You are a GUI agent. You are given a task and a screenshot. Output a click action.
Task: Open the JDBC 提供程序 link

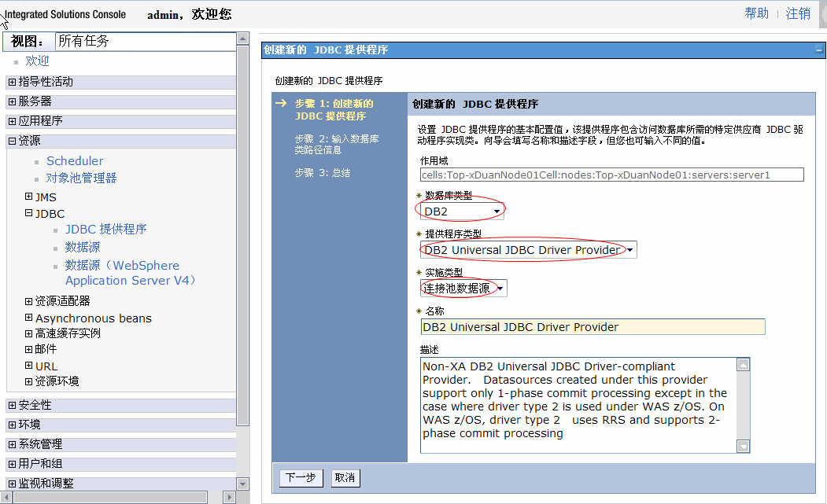pyautogui.click(x=105, y=230)
